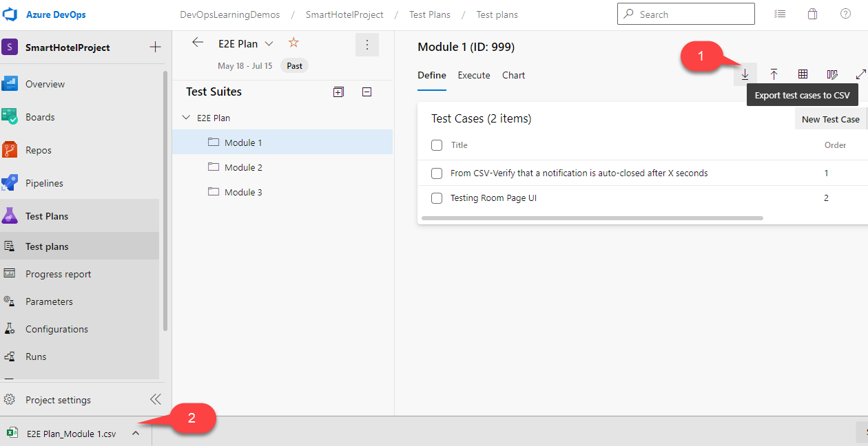Focus the Search input field
Screen dimensions: 868x446
(x=685, y=14)
